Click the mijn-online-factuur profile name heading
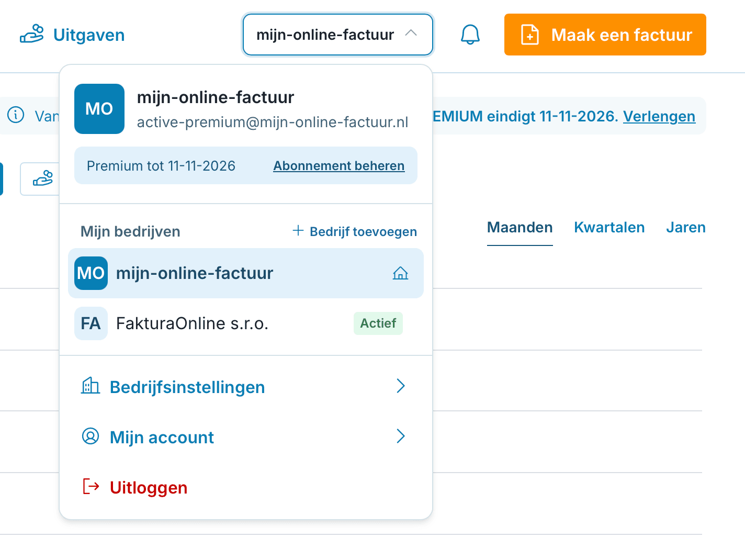The width and height of the screenshot is (745, 560). click(216, 97)
